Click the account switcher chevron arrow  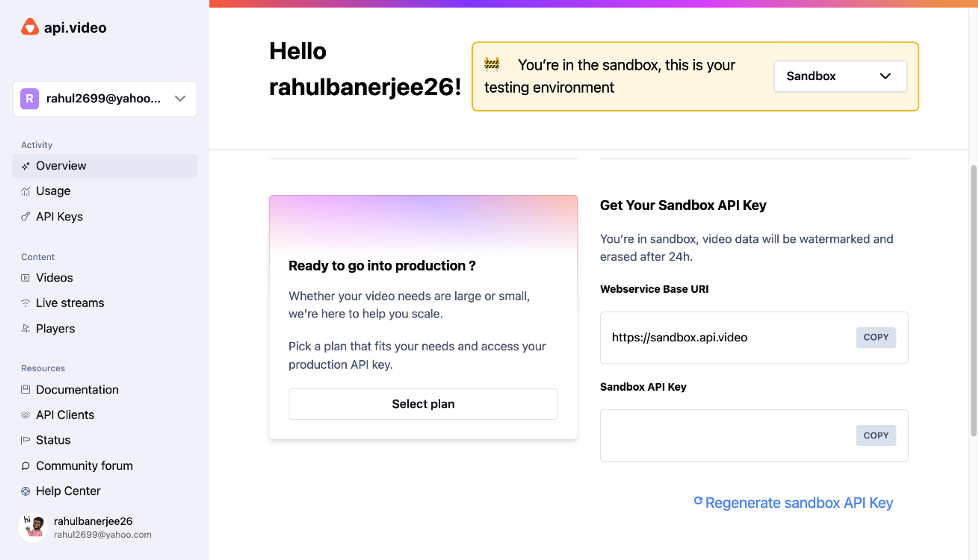coord(180,99)
